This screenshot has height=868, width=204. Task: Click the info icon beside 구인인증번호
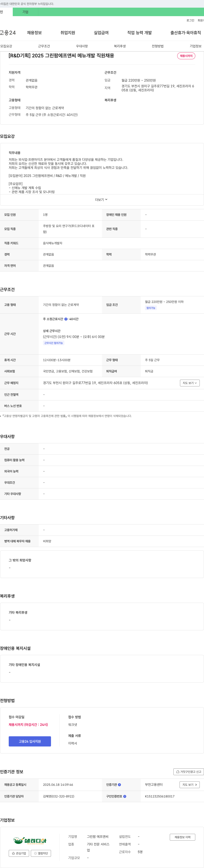[x=125, y=796]
